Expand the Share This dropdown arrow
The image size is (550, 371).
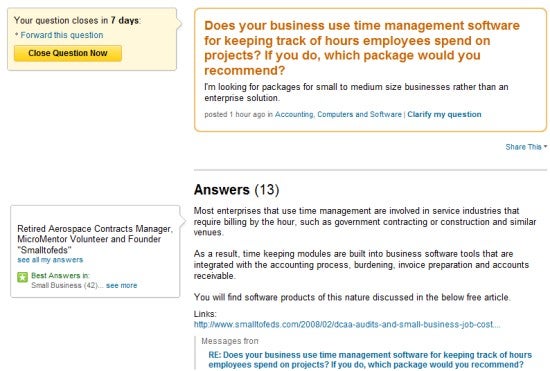[545, 147]
